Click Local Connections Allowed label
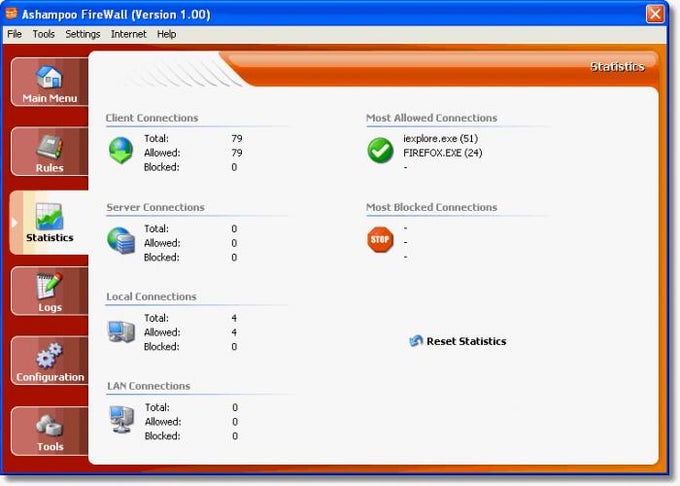Screen dimensions: 680x486 pos(162,332)
